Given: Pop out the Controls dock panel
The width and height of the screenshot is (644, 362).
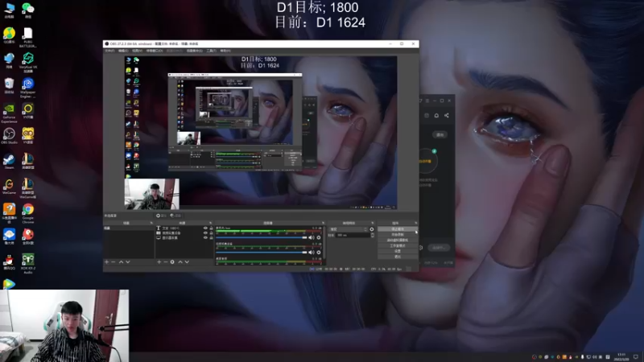Looking at the screenshot, I should pyautogui.click(x=415, y=223).
